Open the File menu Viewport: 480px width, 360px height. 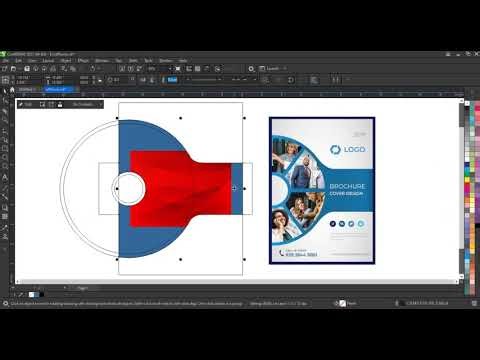(5, 61)
